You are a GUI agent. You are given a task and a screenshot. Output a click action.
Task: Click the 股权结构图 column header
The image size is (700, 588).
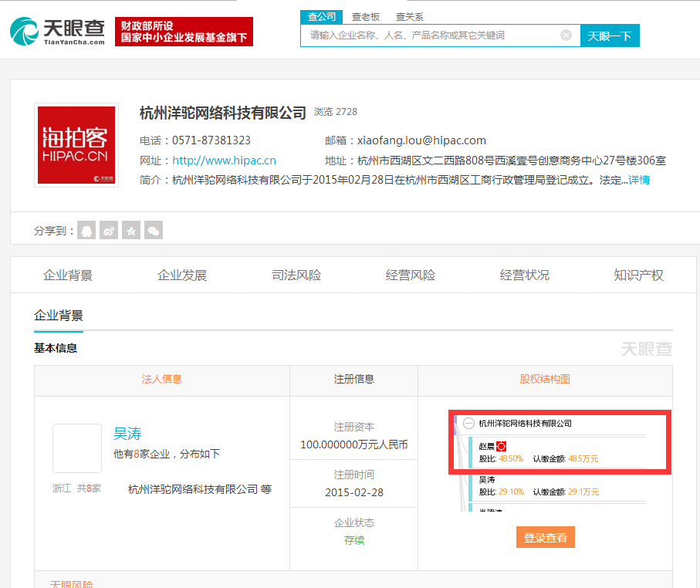tap(545, 379)
